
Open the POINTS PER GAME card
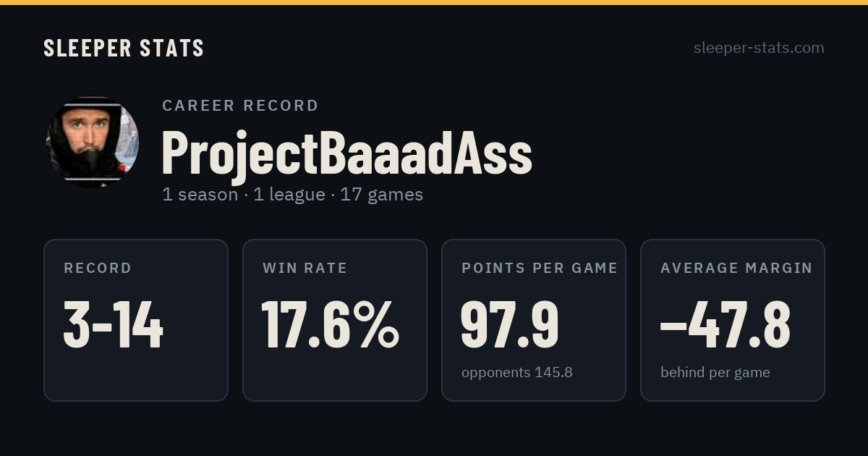[534, 320]
